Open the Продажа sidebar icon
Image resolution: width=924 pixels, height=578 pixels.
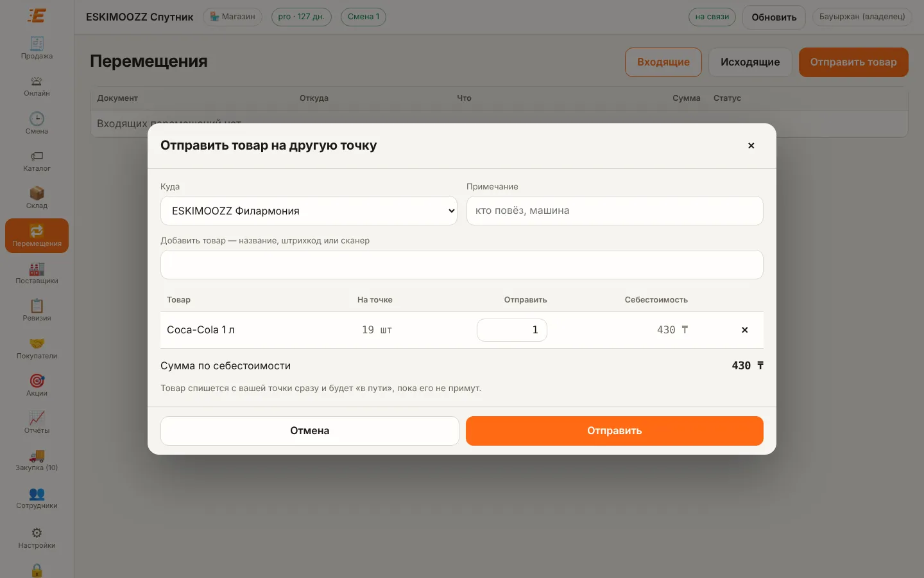click(x=37, y=44)
